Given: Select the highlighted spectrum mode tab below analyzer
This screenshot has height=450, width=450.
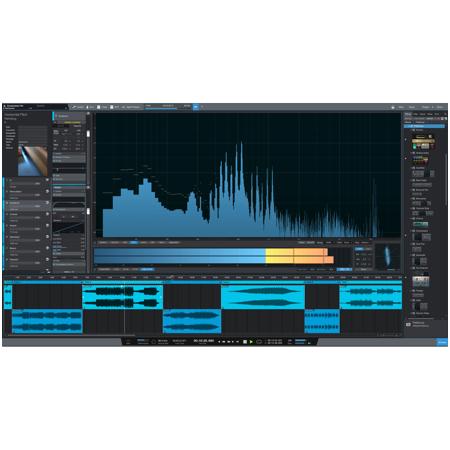Looking at the screenshot, I should pyautogui.click(x=134, y=242).
